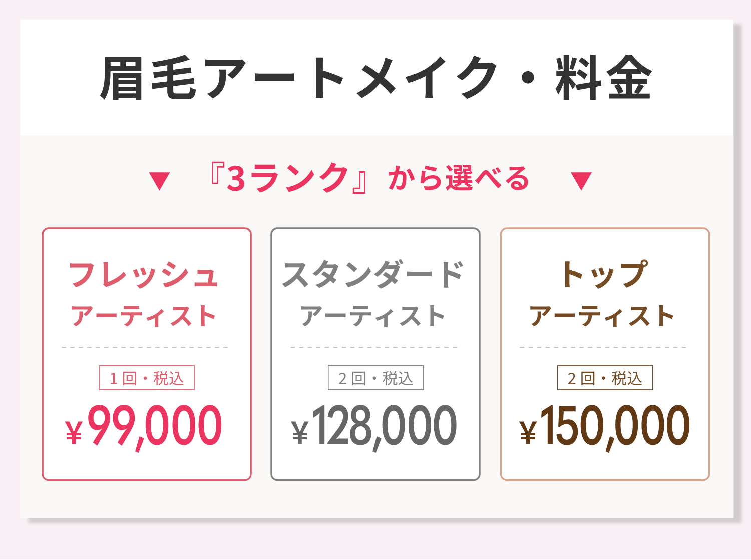Click the 『3ランク』から選べる subtitle
Image resolution: width=751 pixels, height=560 pixels.
[369, 179]
